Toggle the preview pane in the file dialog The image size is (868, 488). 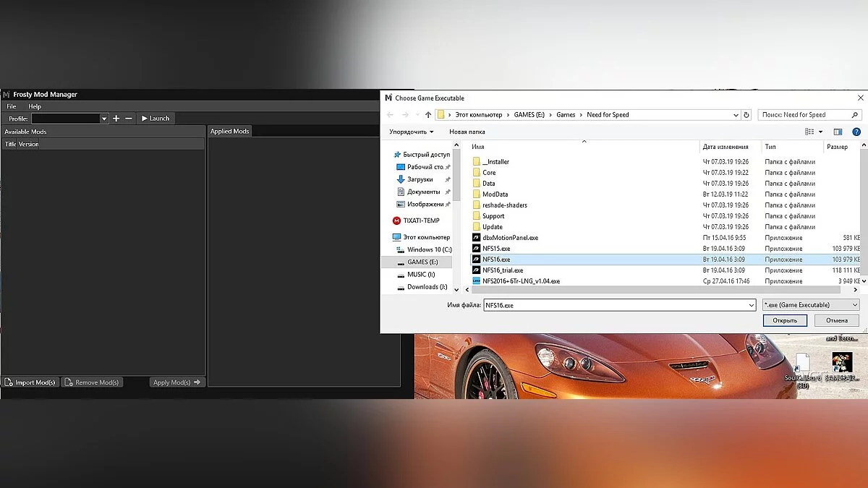(837, 132)
